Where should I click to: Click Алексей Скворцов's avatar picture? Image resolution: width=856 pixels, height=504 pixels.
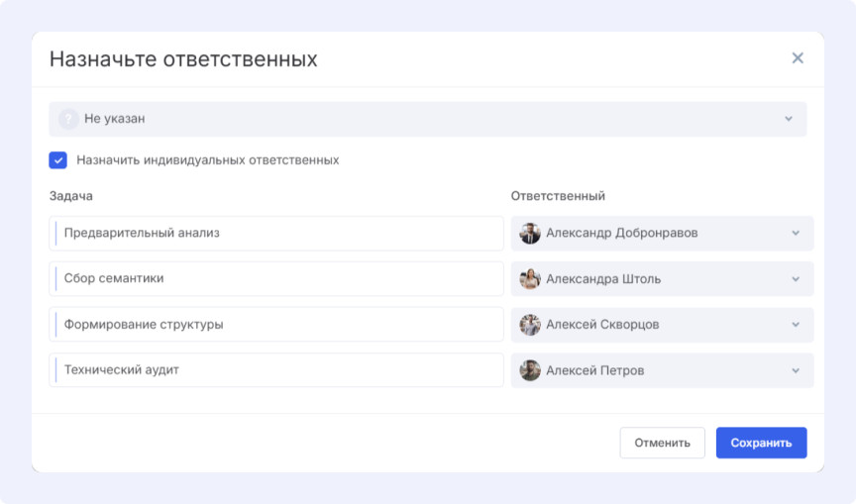point(530,325)
